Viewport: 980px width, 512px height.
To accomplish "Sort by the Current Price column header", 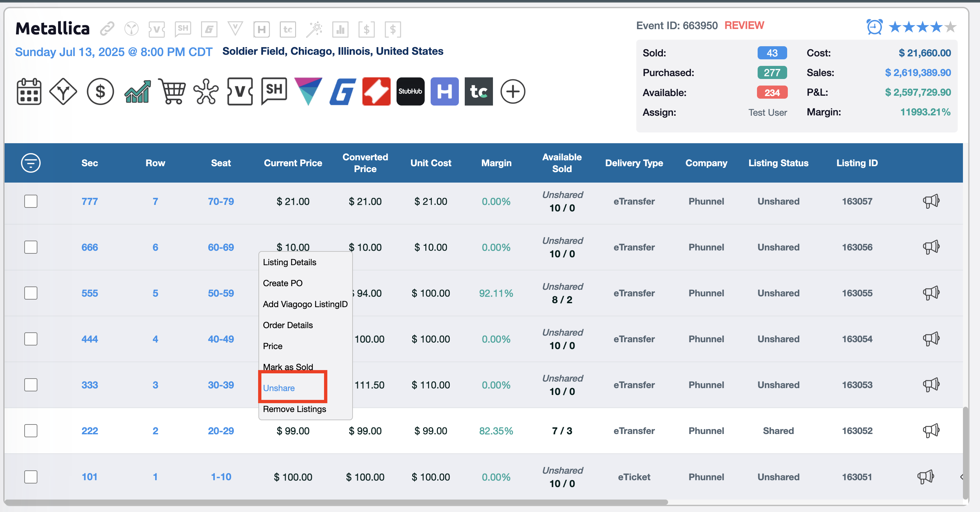I will coord(293,163).
